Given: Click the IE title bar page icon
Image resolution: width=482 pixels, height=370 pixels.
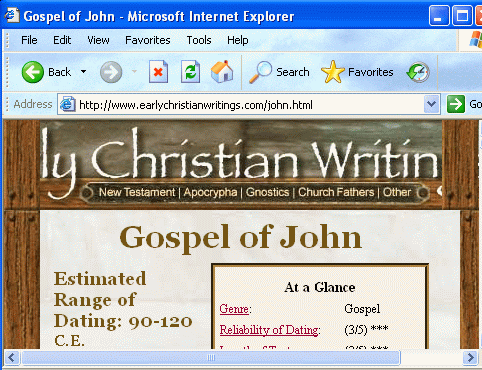Looking at the screenshot, I should pos(12,15).
